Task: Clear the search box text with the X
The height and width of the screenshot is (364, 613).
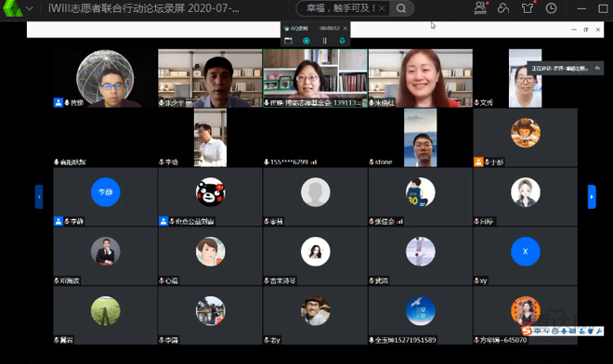Action: 382,8
